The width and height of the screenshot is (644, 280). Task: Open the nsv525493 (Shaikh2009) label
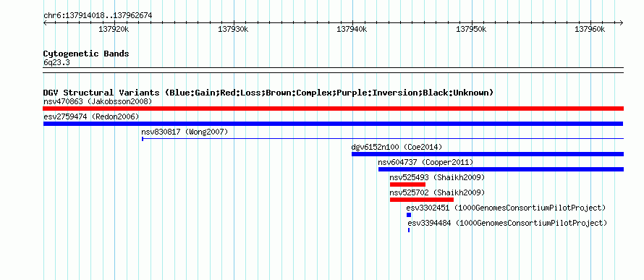[437, 177]
